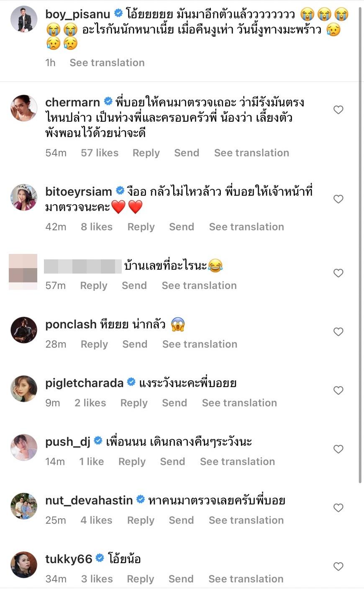The height and width of the screenshot is (589, 364).
Task: Reply to chermarn's comment
Action: (146, 153)
